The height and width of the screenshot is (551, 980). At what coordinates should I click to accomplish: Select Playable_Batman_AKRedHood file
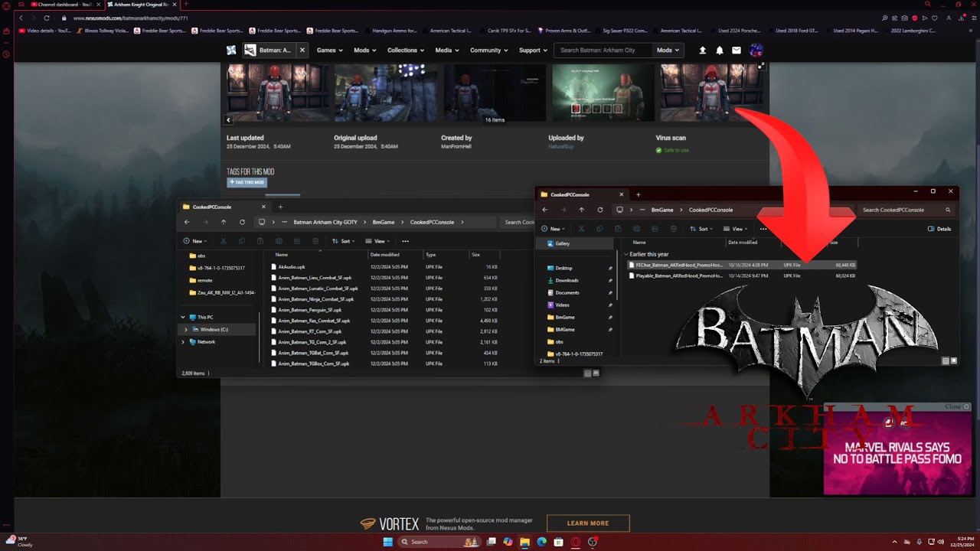(x=741, y=275)
